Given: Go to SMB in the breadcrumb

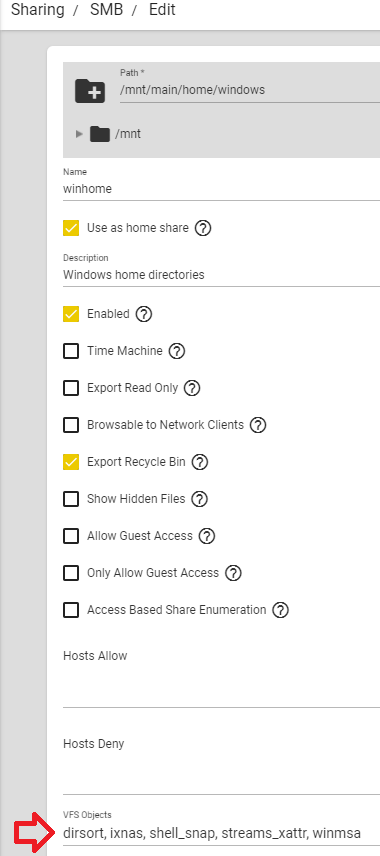Looking at the screenshot, I should (108, 10).
